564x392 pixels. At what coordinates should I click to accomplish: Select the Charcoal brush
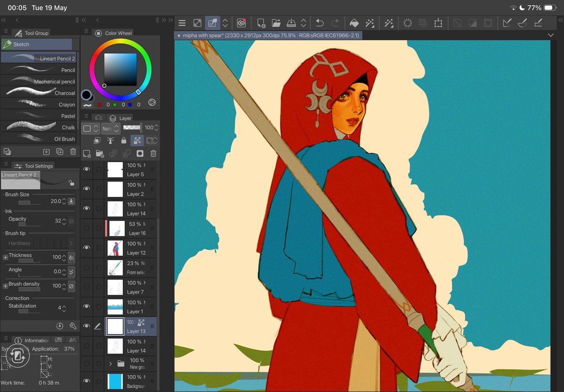pos(39,93)
